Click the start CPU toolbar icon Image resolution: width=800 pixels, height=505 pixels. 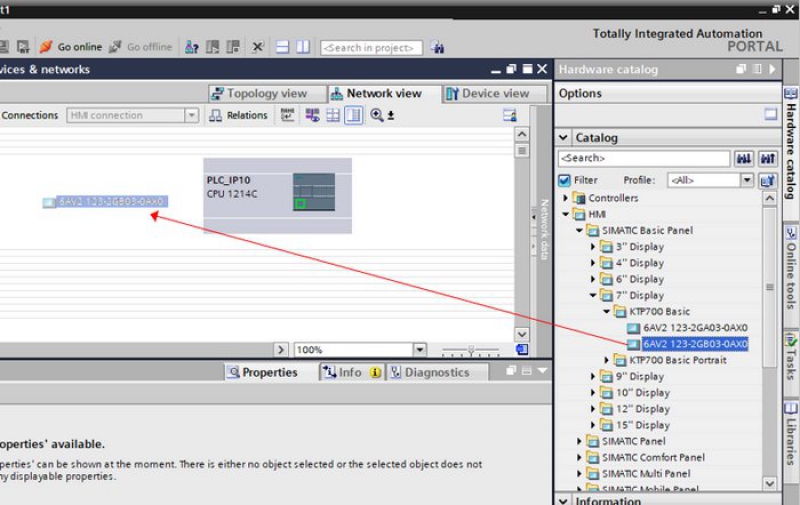point(212,47)
